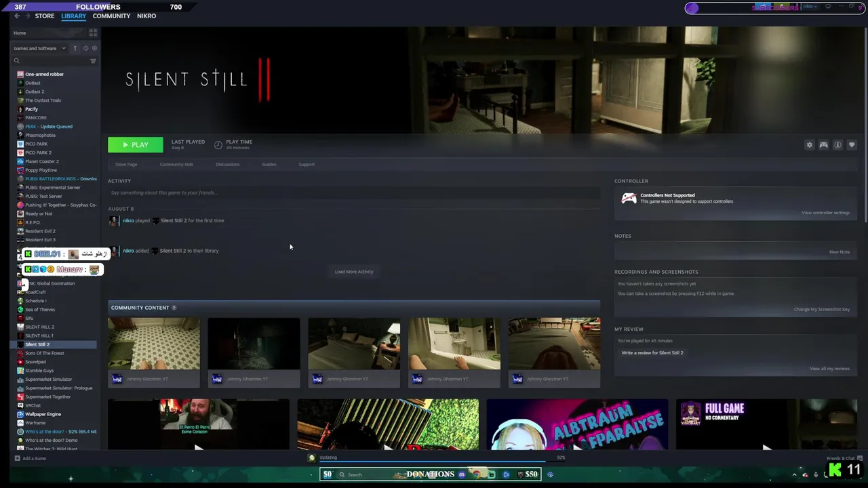Select Sons Of The Forest in list

point(45,353)
